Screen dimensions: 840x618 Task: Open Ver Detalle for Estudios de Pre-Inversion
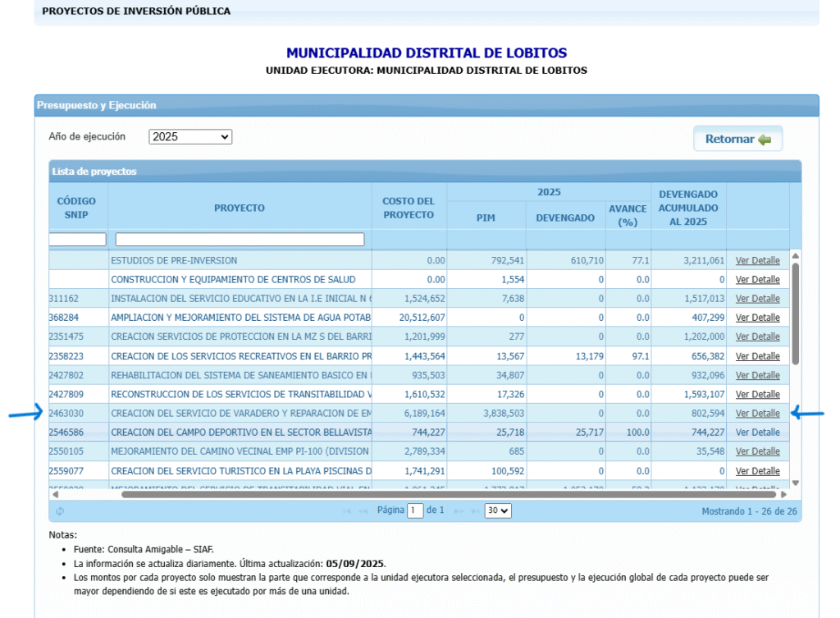(757, 260)
